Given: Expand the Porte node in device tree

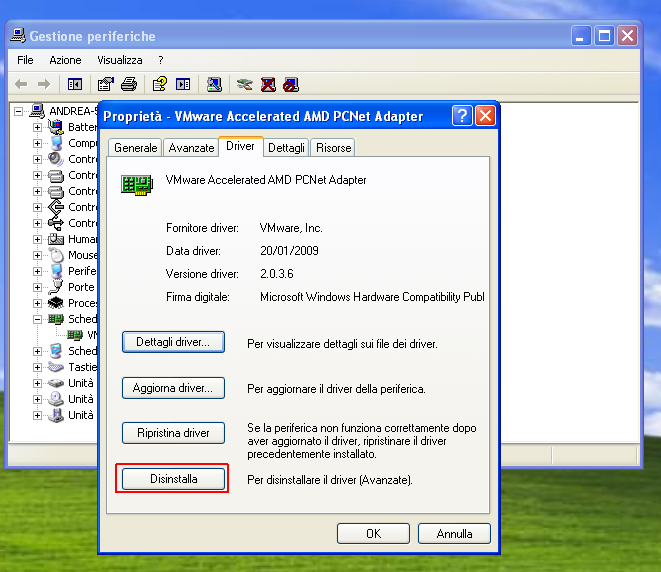Looking at the screenshot, I should click(x=37, y=287).
